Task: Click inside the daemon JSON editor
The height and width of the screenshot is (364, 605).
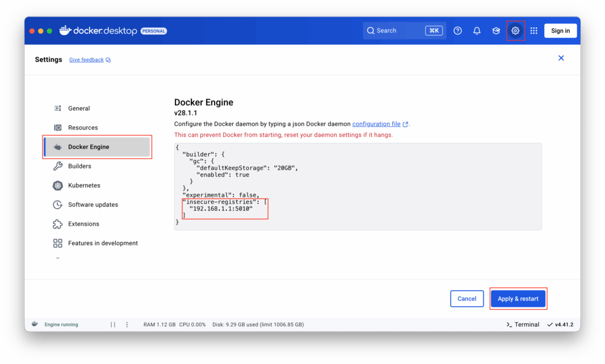Action: [x=357, y=187]
